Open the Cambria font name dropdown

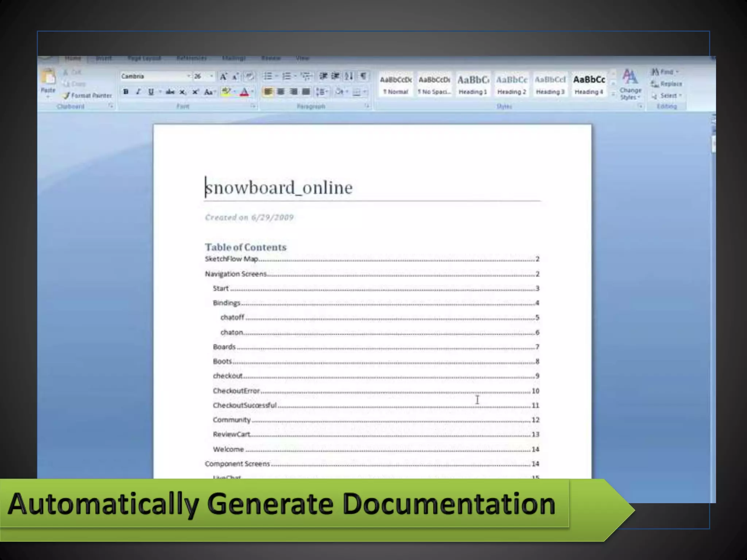189,76
